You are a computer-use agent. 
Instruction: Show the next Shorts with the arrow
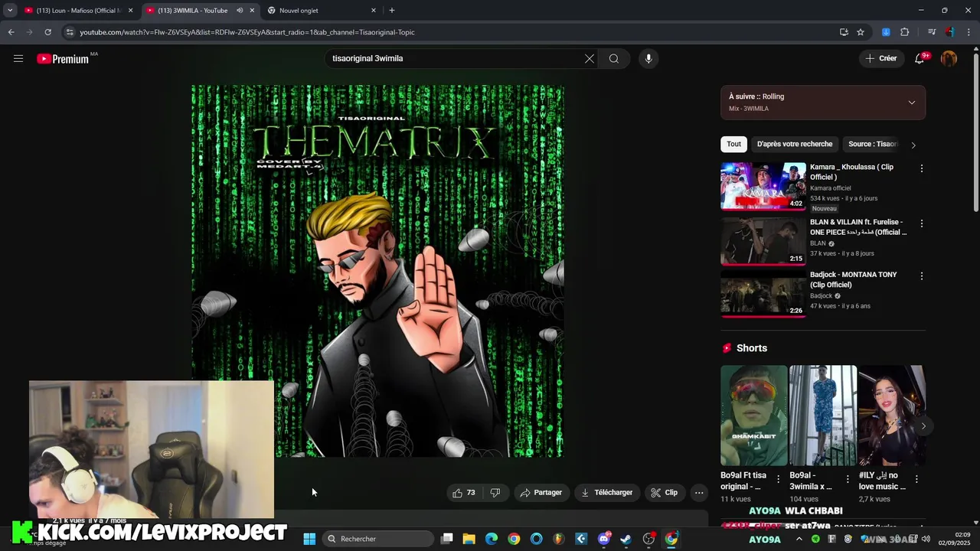923,426
